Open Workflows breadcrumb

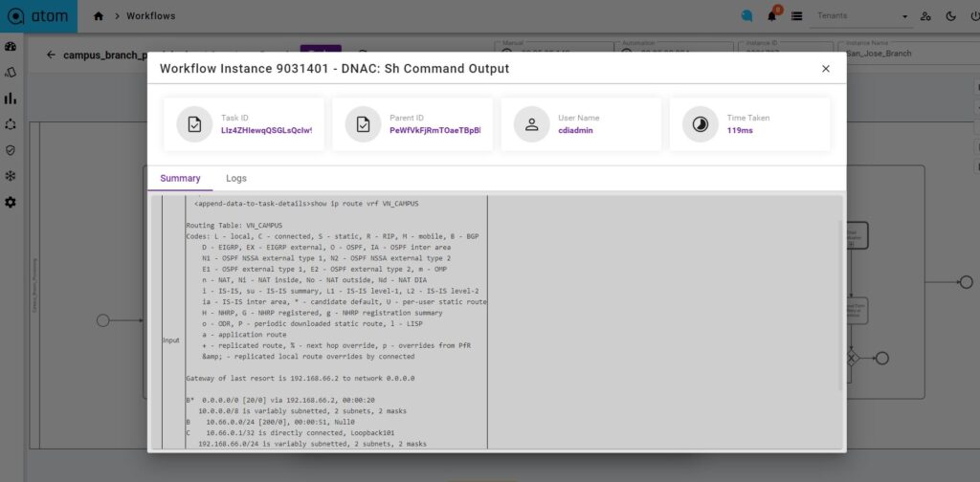pyautogui.click(x=150, y=16)
